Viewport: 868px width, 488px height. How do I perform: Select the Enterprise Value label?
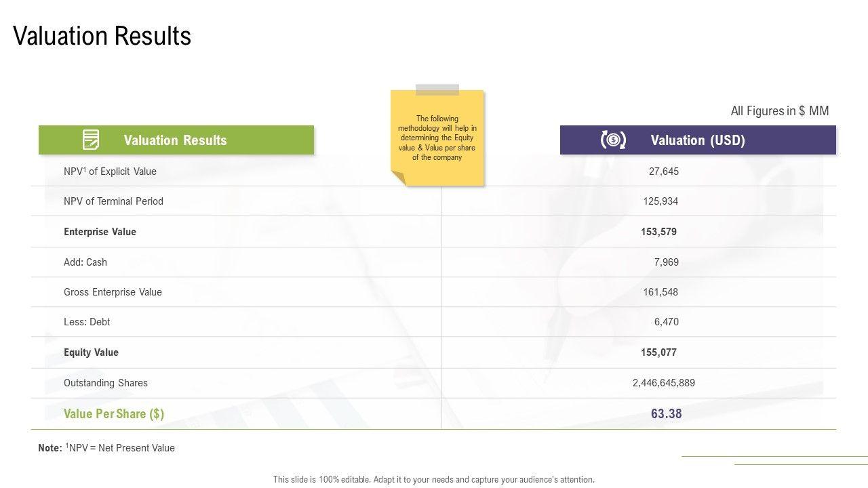click(100, 232)
